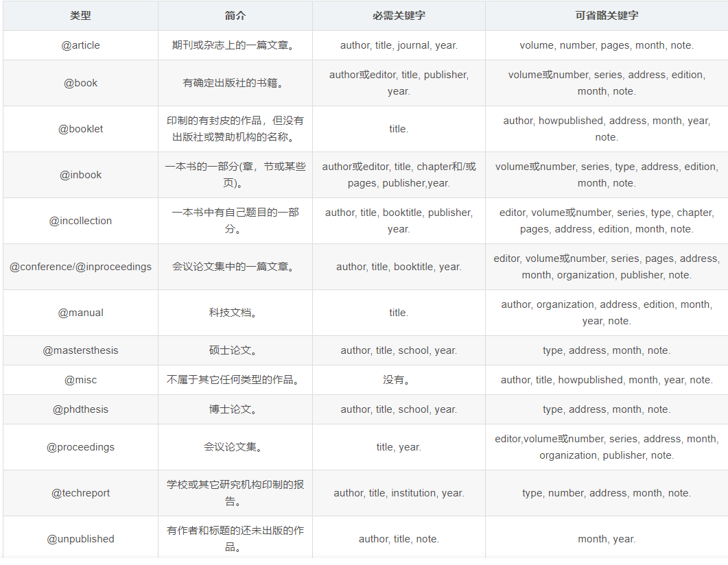Select the @mastersthesis type cell

[x=80, y=350]
